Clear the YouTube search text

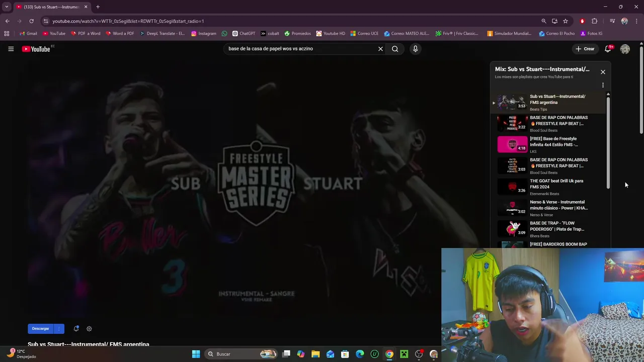pos(380,49)
